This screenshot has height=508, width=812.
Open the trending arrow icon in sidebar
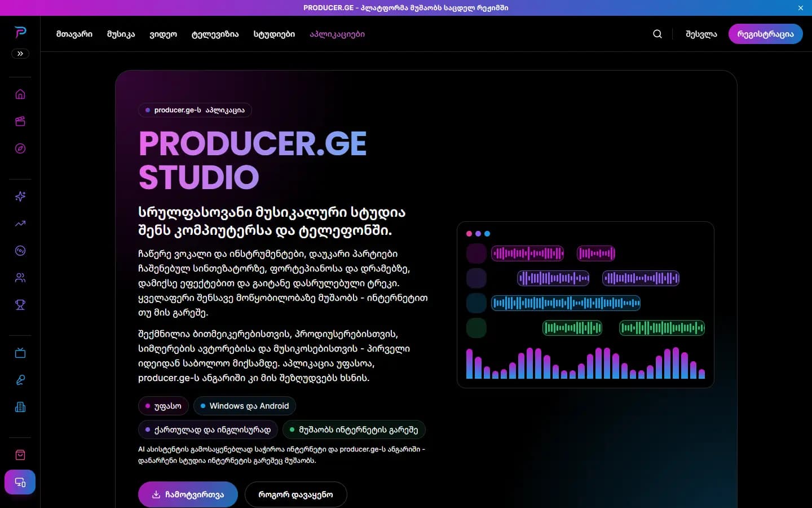click(x=20, y=224)
